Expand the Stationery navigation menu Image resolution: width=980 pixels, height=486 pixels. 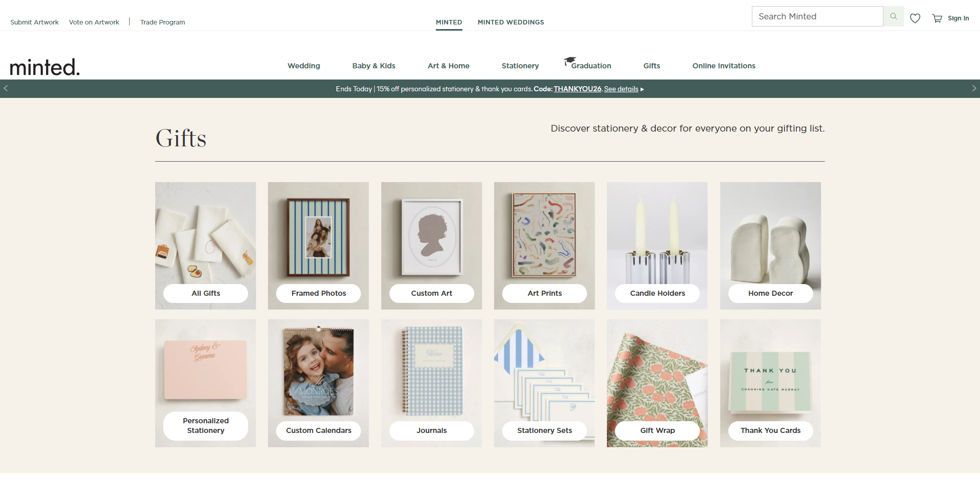click(520, 66)
